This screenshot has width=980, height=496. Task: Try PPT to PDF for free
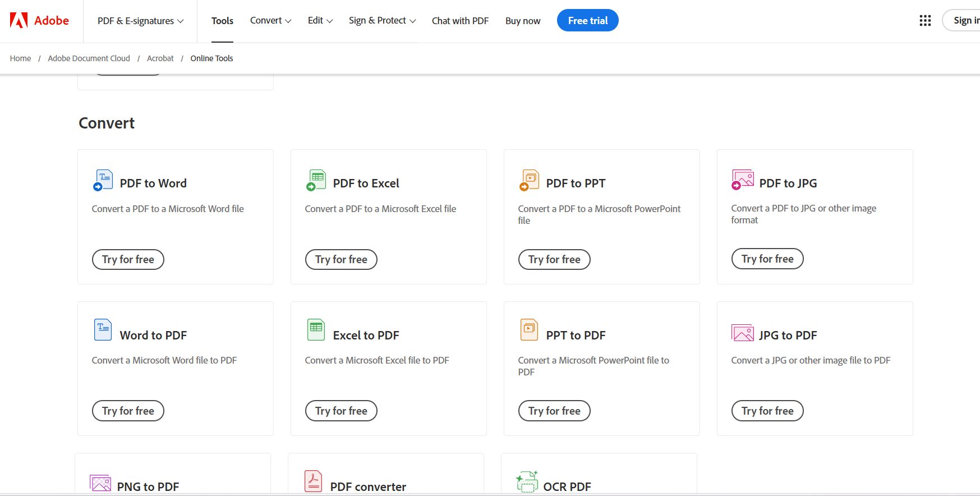[x=554, y=411]
